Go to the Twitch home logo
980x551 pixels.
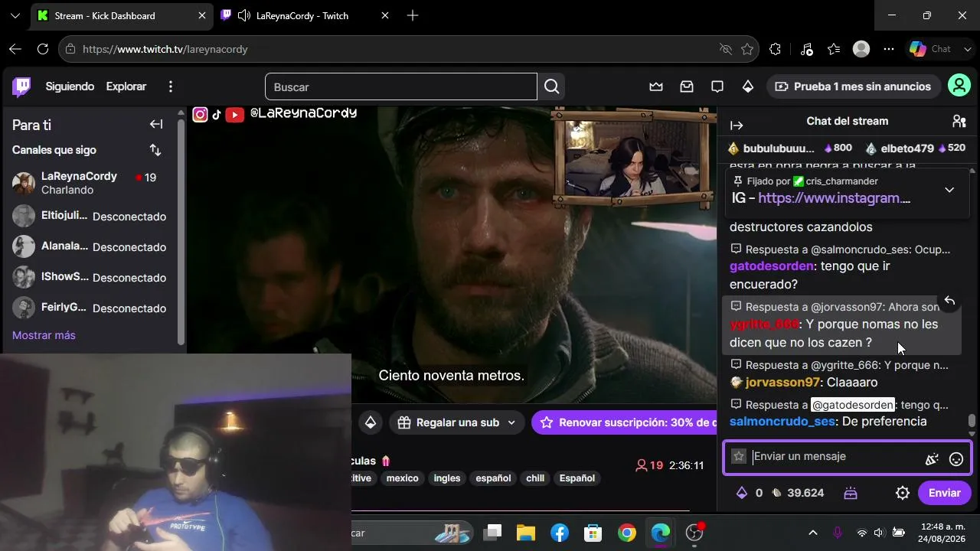(x=22, y=86)
